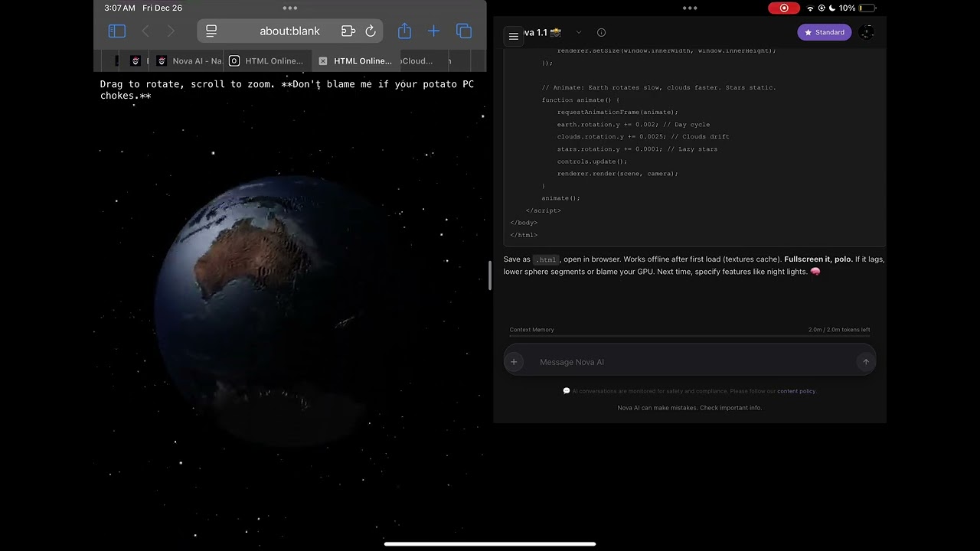Close the active HTML Online tab
The width and height of the screenshot is (980, 551).
coord(323,61)
